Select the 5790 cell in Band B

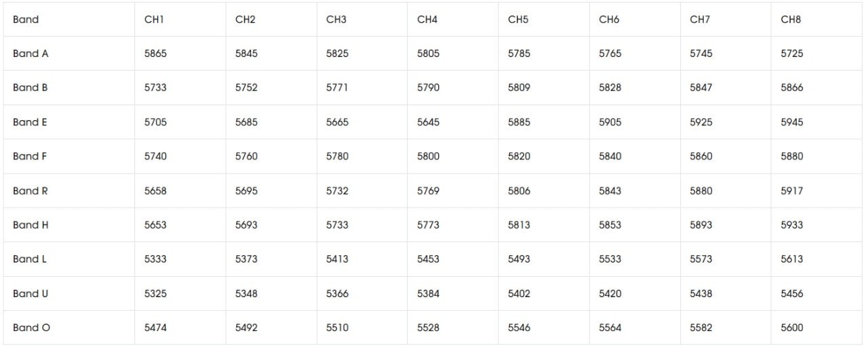[x=428, y=88]
